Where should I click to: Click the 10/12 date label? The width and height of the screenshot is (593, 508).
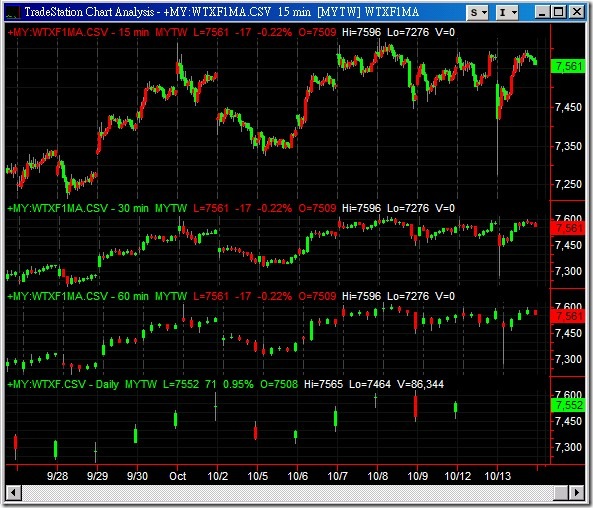pos(458,476)
